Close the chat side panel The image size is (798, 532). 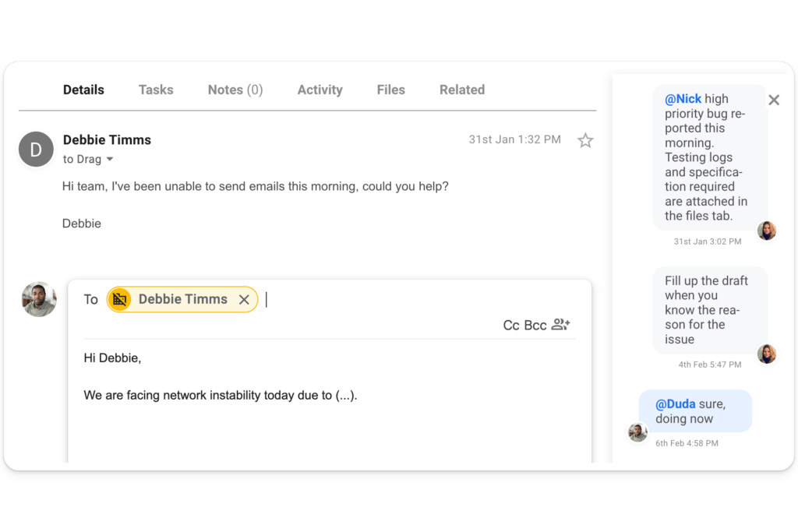(x=773, y=100)
